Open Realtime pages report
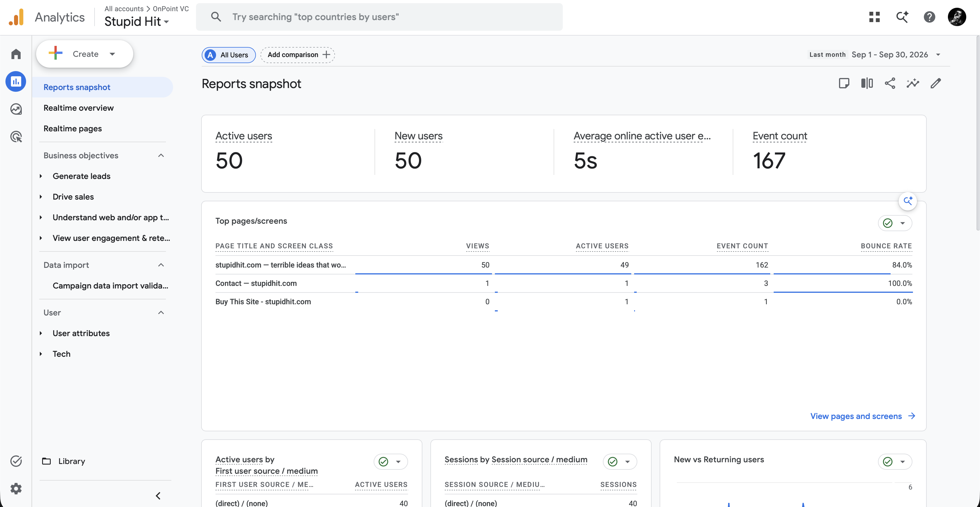Viewport: 980px width, 507px height. 73,129
